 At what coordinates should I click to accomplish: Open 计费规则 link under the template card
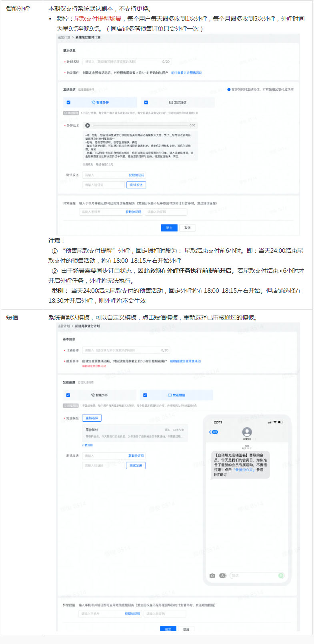(87, 445)
